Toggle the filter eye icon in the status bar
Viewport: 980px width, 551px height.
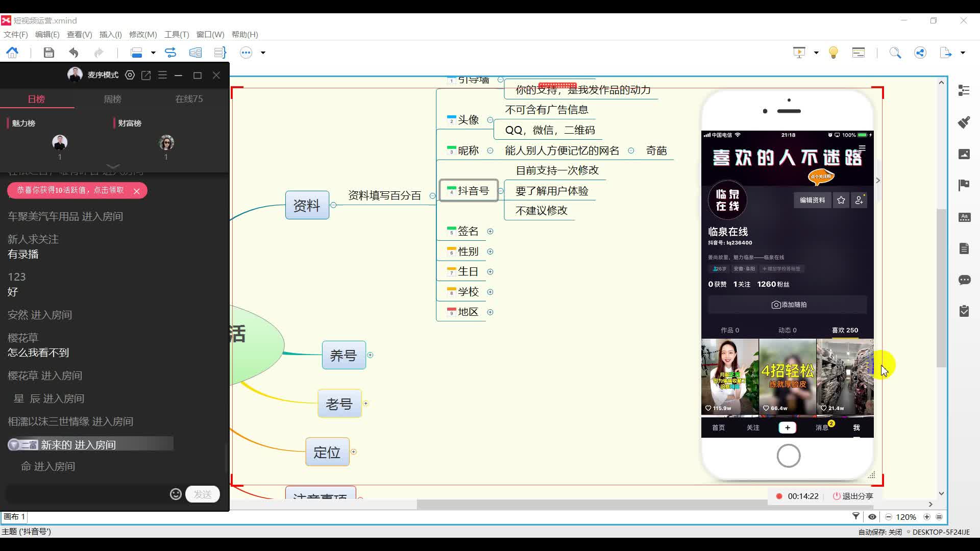click(872, 517)
